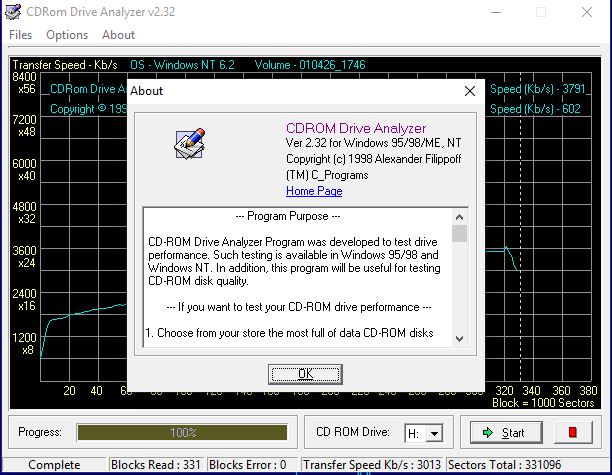Click OK in the About dialog
This screenshot has width=612, height=475.
(305, 373)
